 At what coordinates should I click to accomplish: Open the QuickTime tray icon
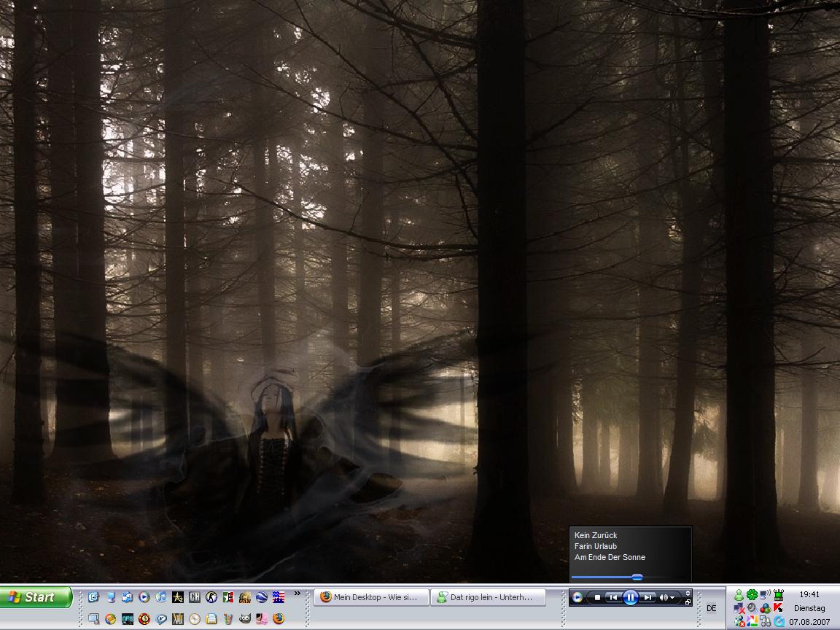click(x=779, y=622)
